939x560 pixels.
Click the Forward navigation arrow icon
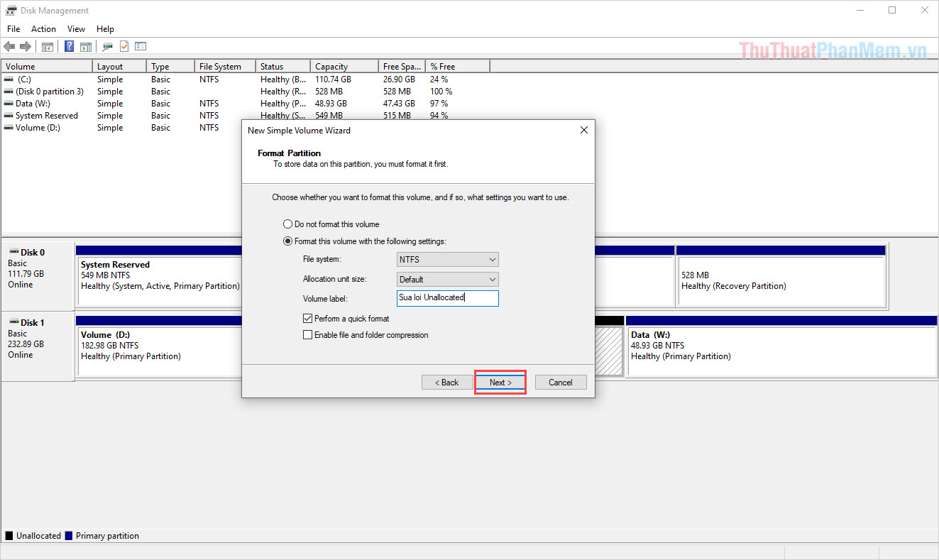point(26,45)
